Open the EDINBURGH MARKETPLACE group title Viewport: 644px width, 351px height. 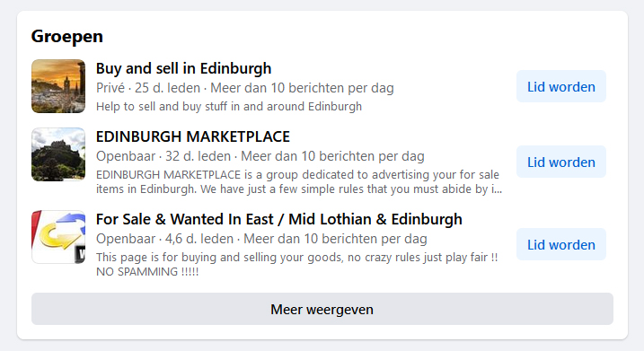[193, 136]
